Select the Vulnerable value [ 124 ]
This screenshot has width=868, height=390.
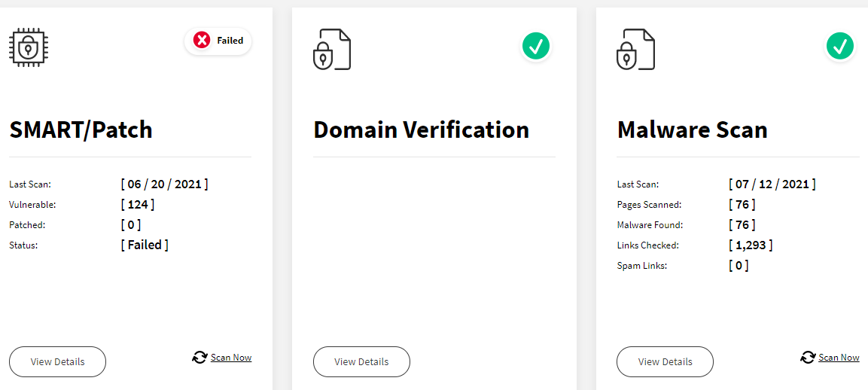(x=137, y=205)
